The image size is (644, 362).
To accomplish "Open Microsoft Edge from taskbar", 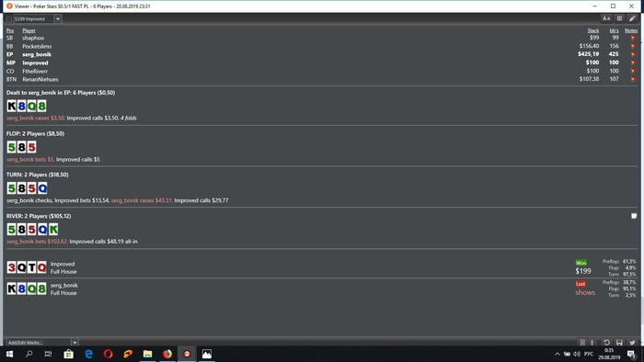I will 88,354.
